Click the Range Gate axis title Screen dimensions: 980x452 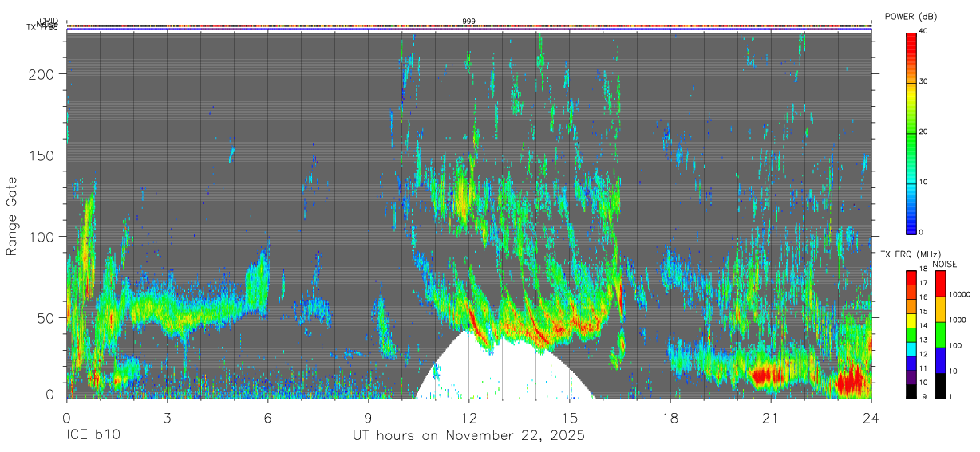(x=12, y=217)
